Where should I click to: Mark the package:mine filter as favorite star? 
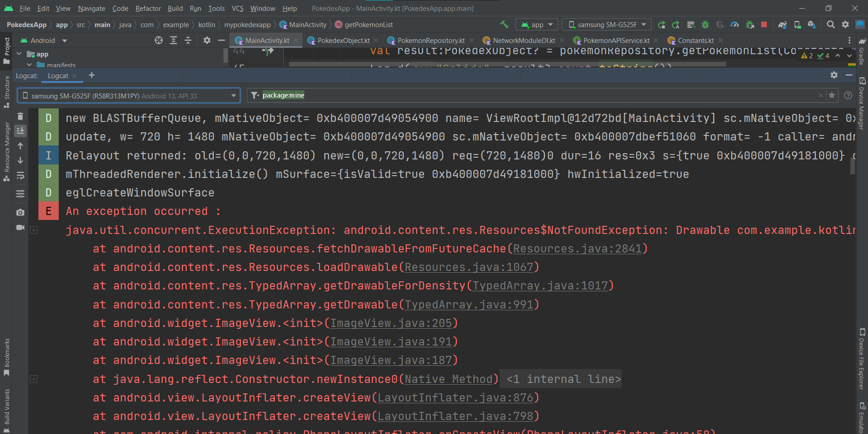coord(832,95)
